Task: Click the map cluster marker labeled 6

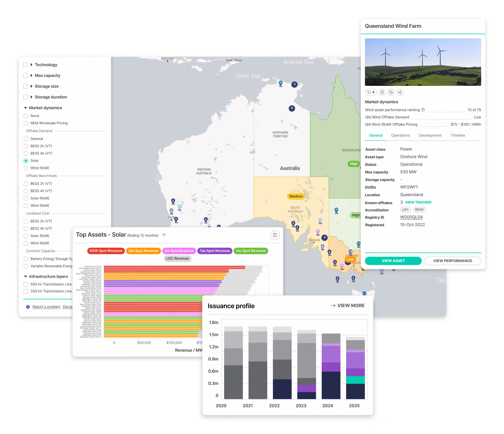Action: click(x=292, y=108)
